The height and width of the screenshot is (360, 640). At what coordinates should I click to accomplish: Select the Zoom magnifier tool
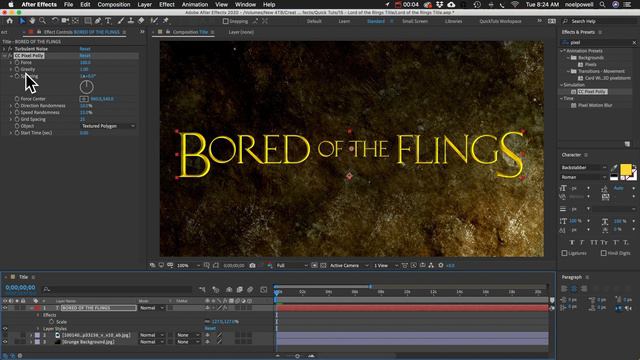pyautogui.click(x=42, y=21)
